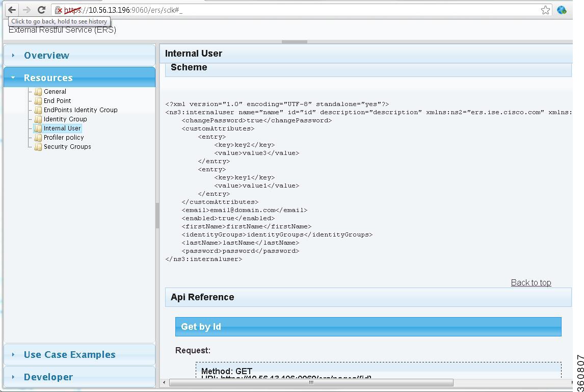584x392 pixels.
Task: Click the password XML line
Action: coord(240,251)
